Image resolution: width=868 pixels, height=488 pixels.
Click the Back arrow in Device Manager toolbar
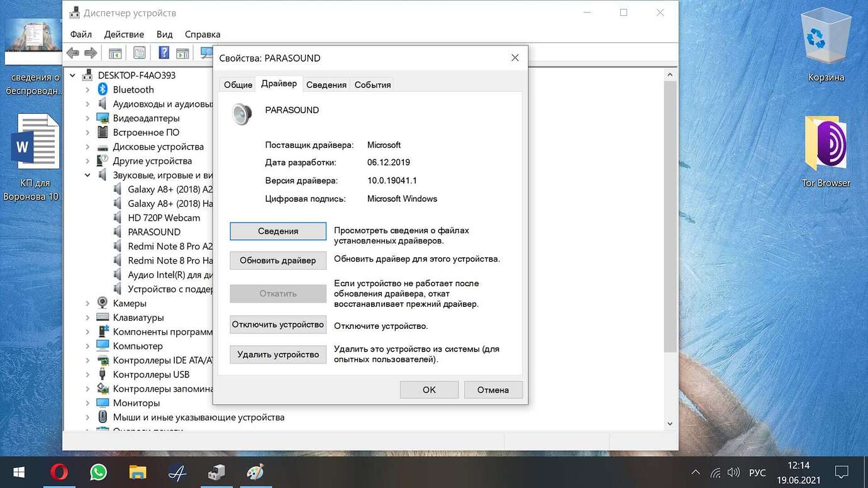[x=73, y=53]
